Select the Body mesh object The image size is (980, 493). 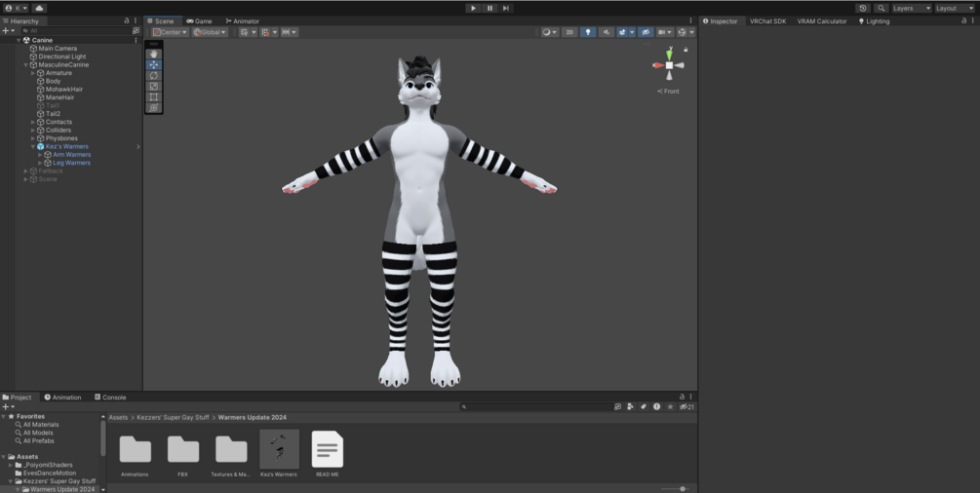coord(53,81)
